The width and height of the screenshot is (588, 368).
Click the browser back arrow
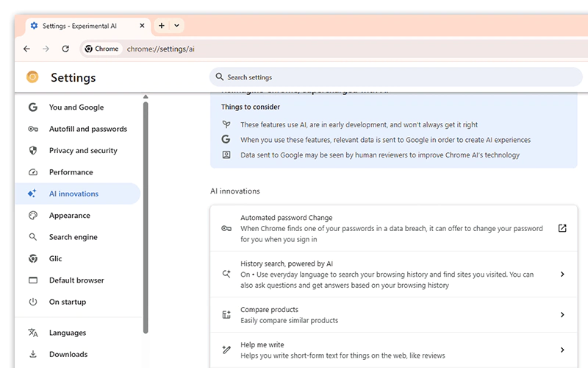(x=27, y=49)
